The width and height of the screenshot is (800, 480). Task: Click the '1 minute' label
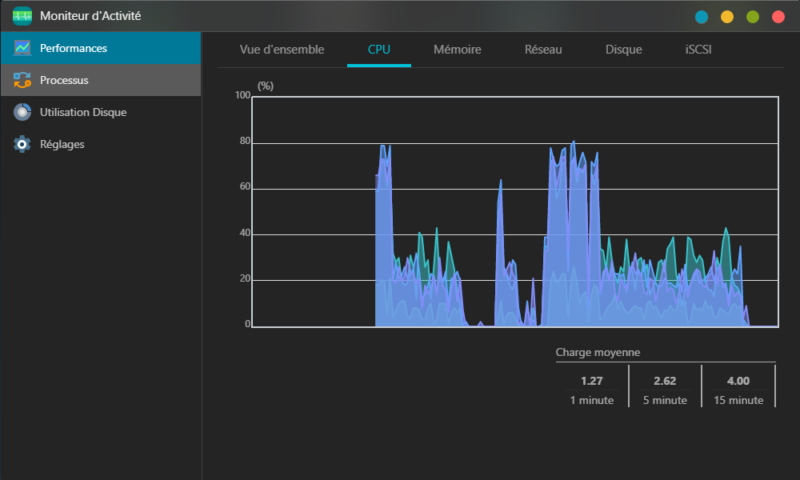[592, 400]
